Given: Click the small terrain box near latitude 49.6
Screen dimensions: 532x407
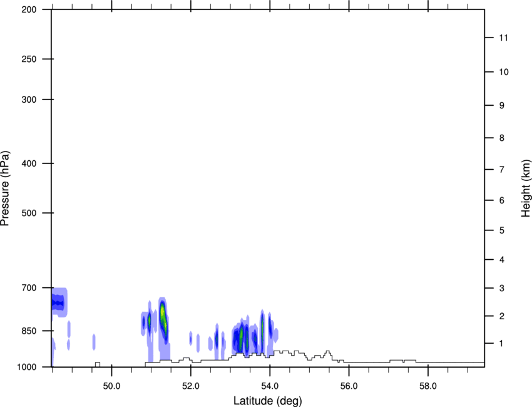Looking at the screenshot, I should point(98,364).
